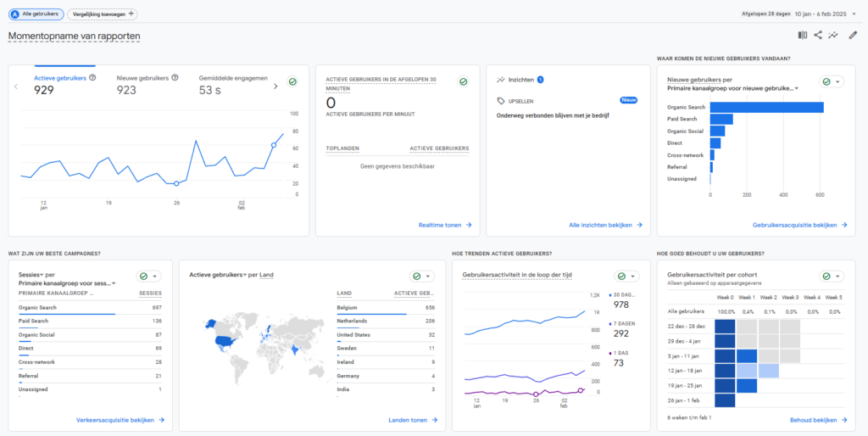Screen dimensions: 868x436
Task: Click the Organic Search bar in the chart
Action: (766, 107)
